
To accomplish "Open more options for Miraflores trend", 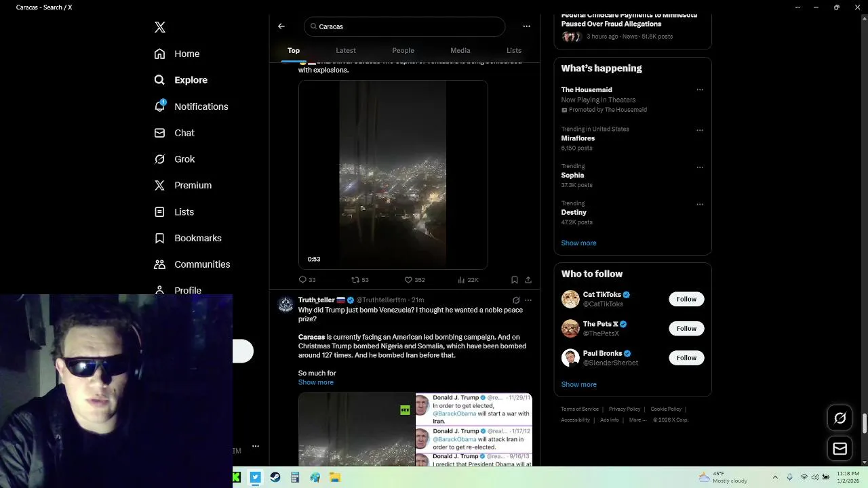I will coord(700,130).
